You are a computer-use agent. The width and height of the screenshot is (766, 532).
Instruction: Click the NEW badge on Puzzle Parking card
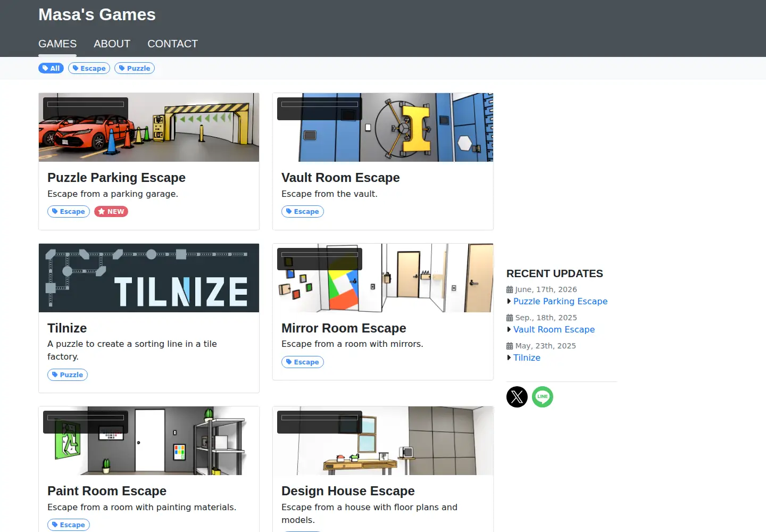pyautogui.click(x=111, y=212)
